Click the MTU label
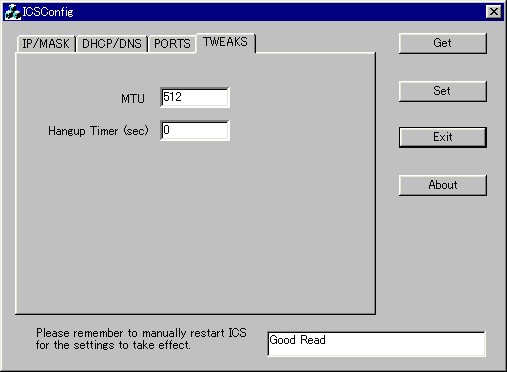The height and width of the screenshot is (372, 507). pyautogui.click(x=133, y=99)
